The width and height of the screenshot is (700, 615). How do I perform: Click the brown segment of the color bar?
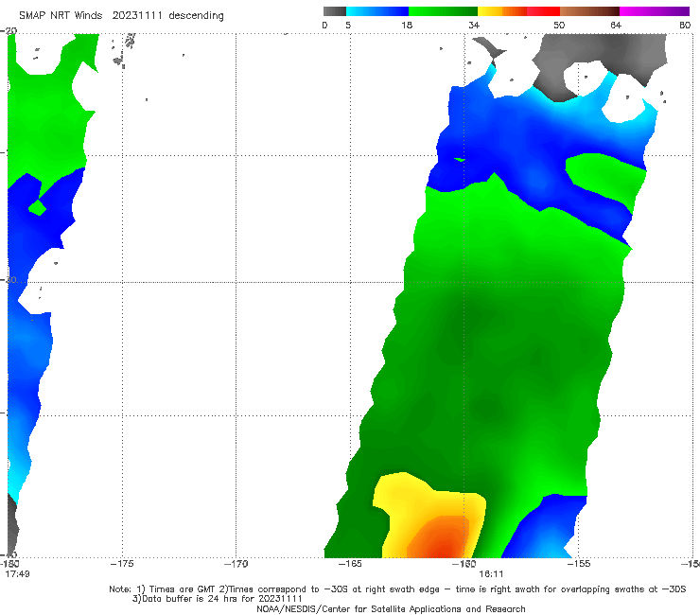(589, 11)
